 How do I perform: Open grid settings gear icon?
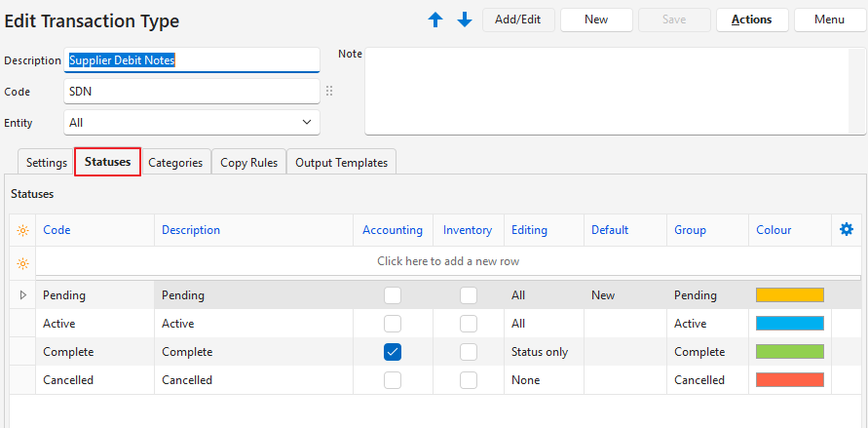pos(847,230)
